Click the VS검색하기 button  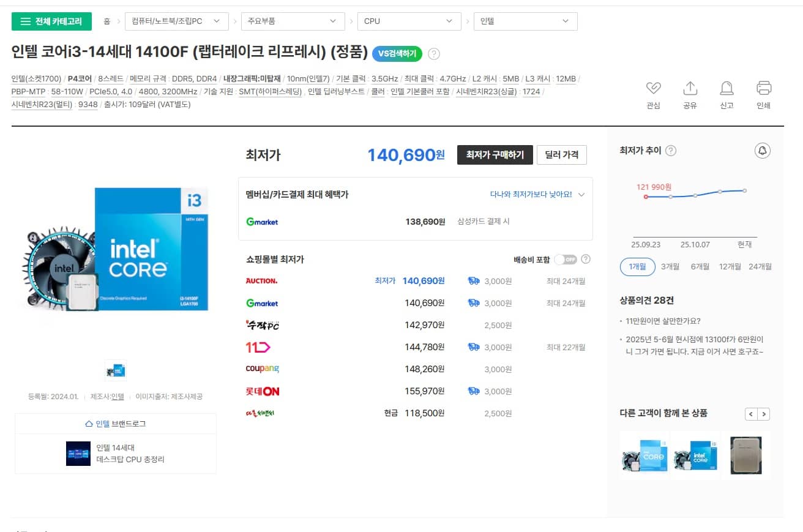397,54
